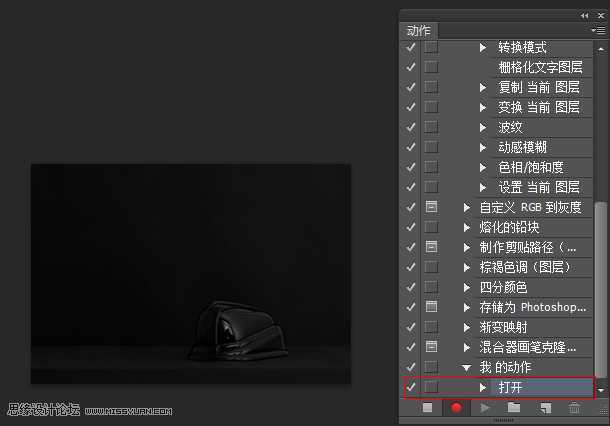Screen dimensions: 610x426
Task: Select the 复制 当前 图层 step
Action: pos(539,87)
